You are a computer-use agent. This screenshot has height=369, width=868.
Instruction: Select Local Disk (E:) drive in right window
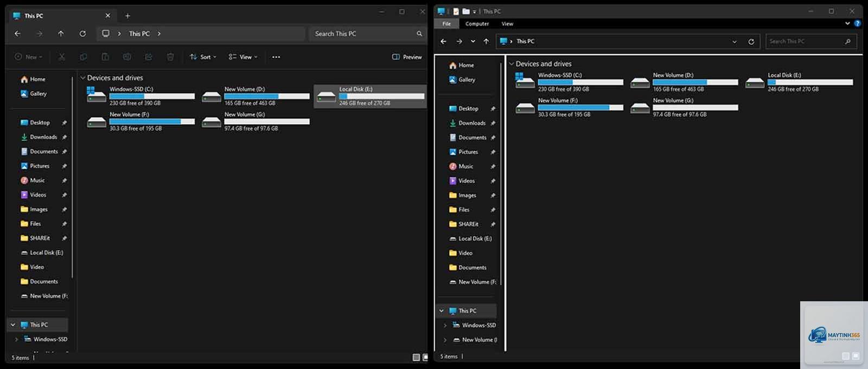[800, 82]
